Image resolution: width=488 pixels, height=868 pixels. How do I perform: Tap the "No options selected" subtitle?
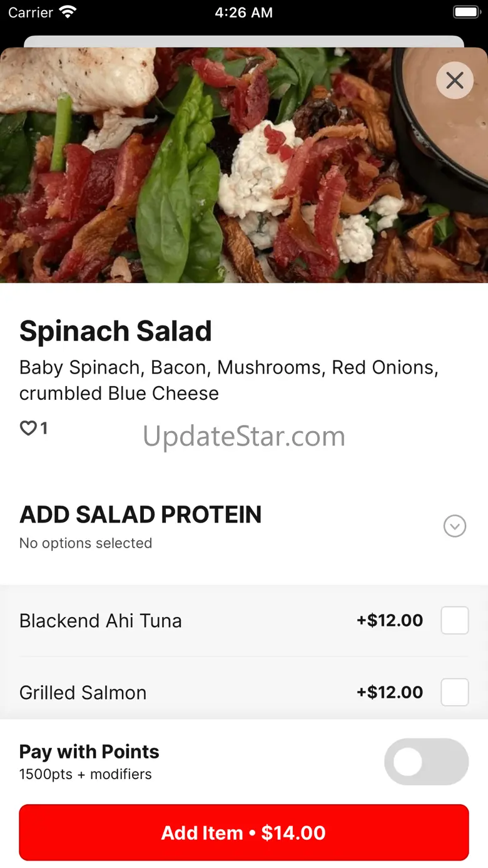86,543
